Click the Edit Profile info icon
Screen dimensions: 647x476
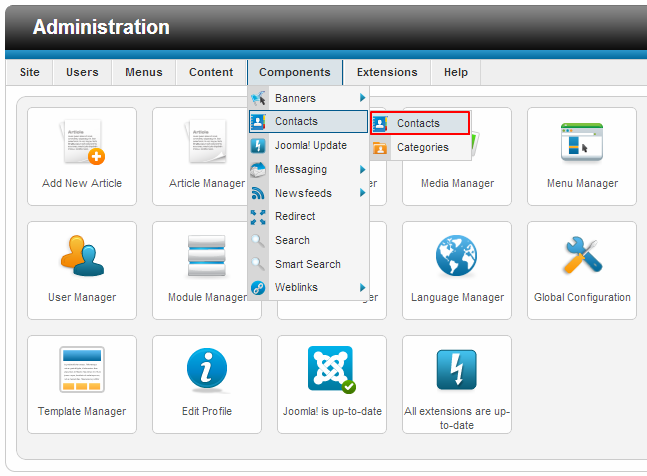pos(207,369)
